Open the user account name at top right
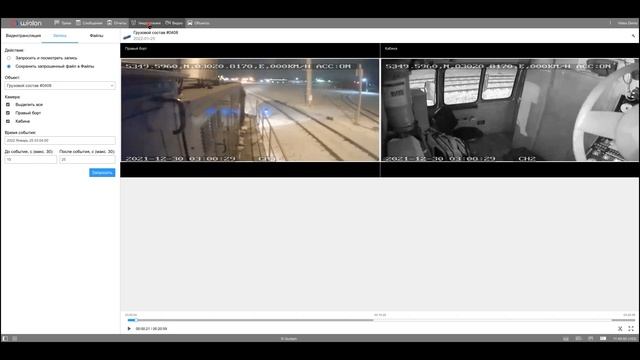640x360 pixels. 627,23
